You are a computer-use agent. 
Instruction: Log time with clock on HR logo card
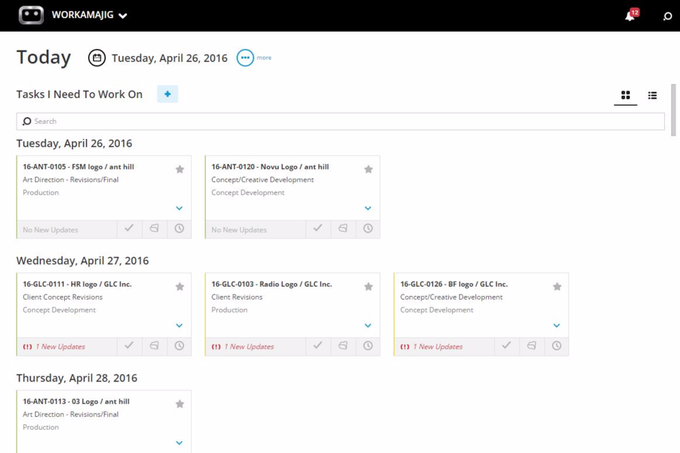tap(179, 346)
